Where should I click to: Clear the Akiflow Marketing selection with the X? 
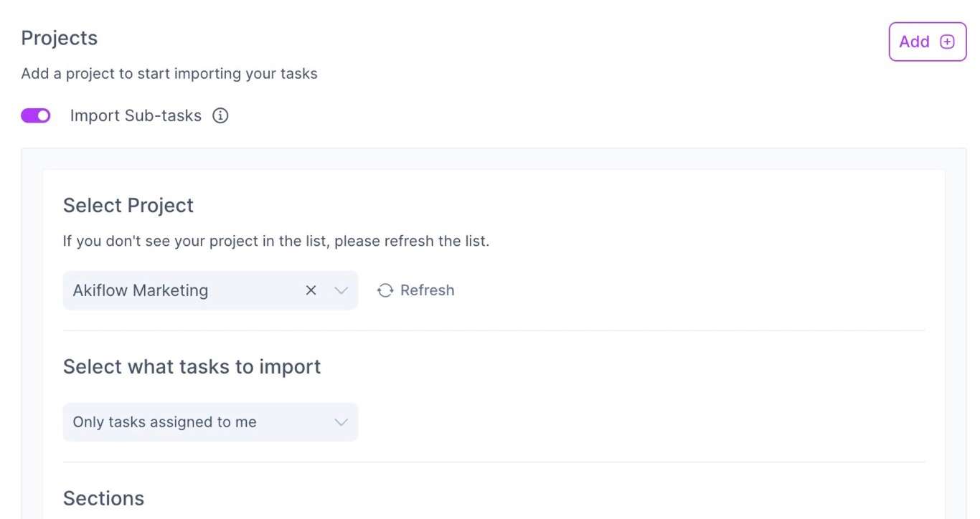311,290
